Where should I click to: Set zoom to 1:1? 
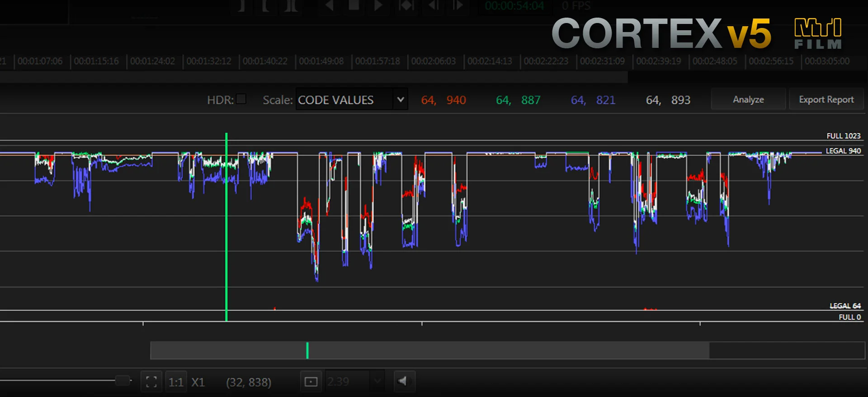pos(176,382)
